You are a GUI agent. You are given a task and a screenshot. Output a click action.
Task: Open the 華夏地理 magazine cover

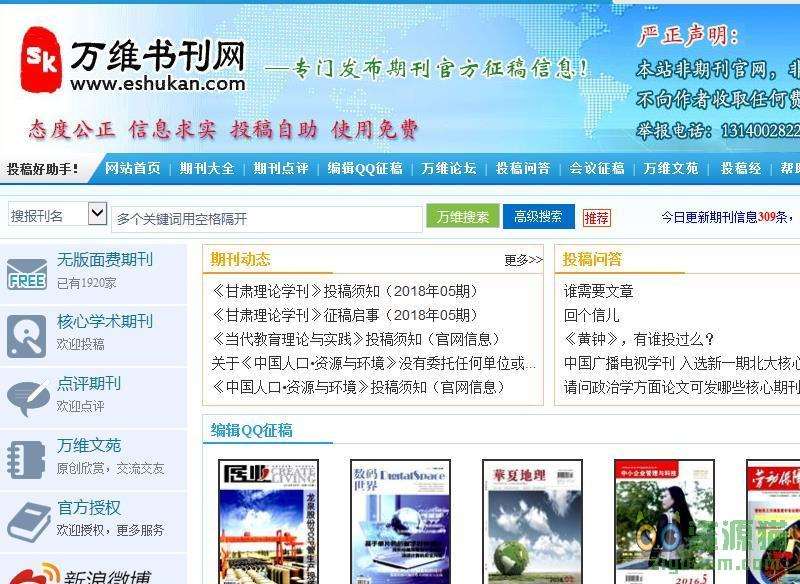click(533, 521)
